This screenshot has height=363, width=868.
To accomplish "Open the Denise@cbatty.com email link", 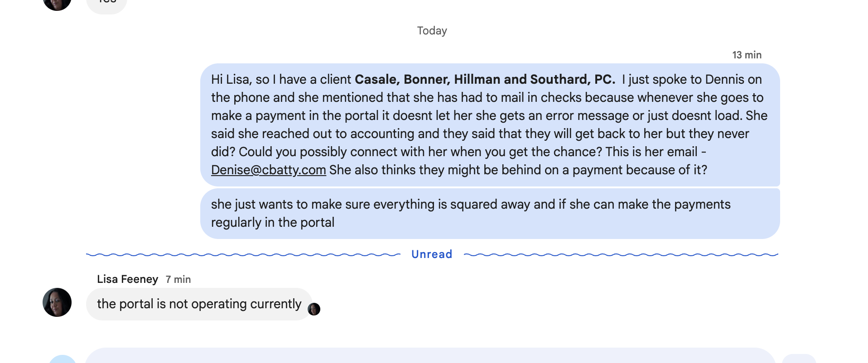I will [268, 170].
